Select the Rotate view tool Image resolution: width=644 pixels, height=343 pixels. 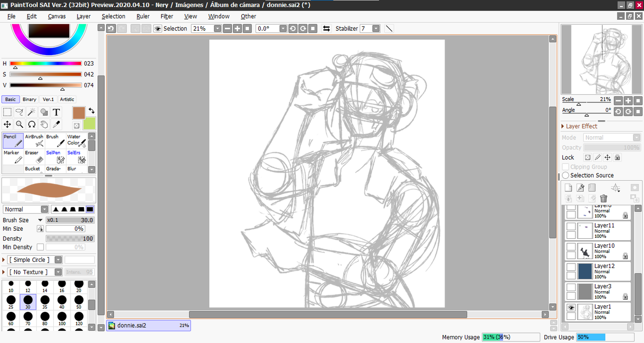tap(32, 124)
